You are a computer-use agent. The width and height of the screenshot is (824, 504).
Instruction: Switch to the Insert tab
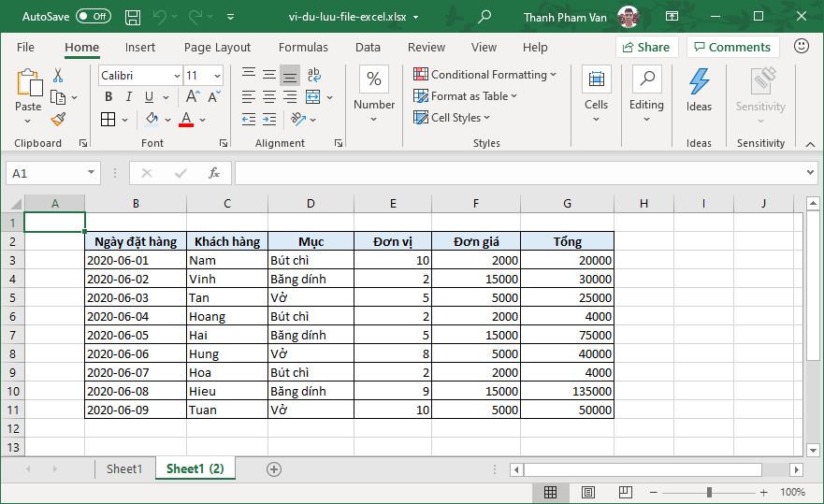139,48
